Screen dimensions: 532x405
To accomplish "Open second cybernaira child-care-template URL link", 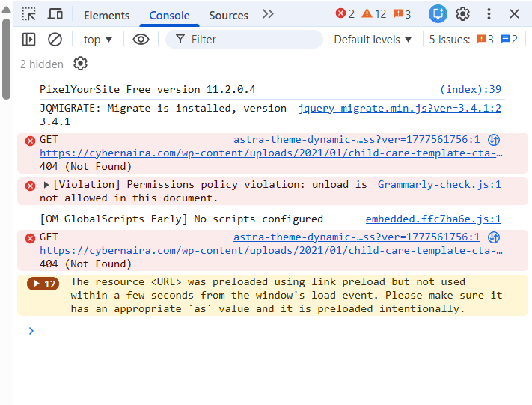I will tap(271, 251).
